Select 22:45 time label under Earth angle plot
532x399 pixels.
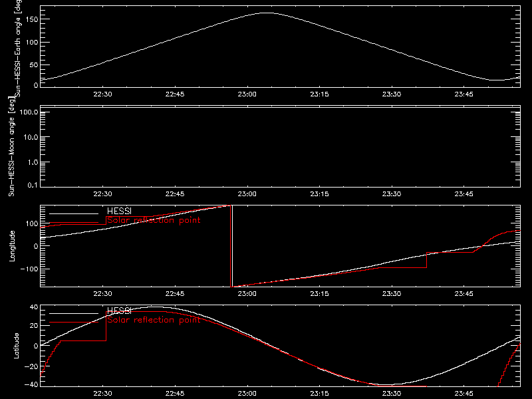(175, 94)
